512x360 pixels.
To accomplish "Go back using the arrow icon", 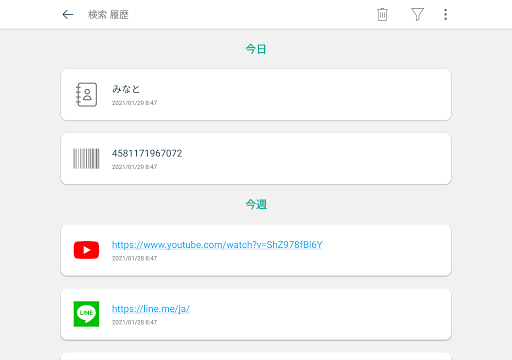I will coord(68,15).
